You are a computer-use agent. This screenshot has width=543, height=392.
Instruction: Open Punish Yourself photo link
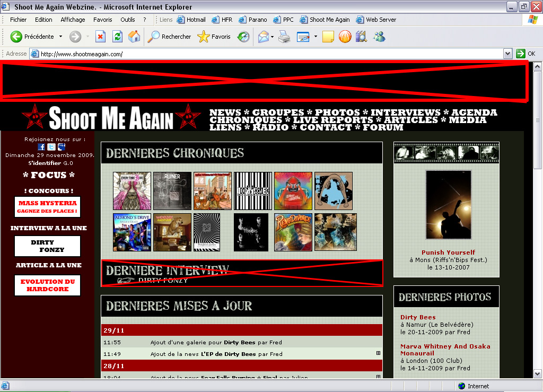pyautogui.click(x=448, y=252)
